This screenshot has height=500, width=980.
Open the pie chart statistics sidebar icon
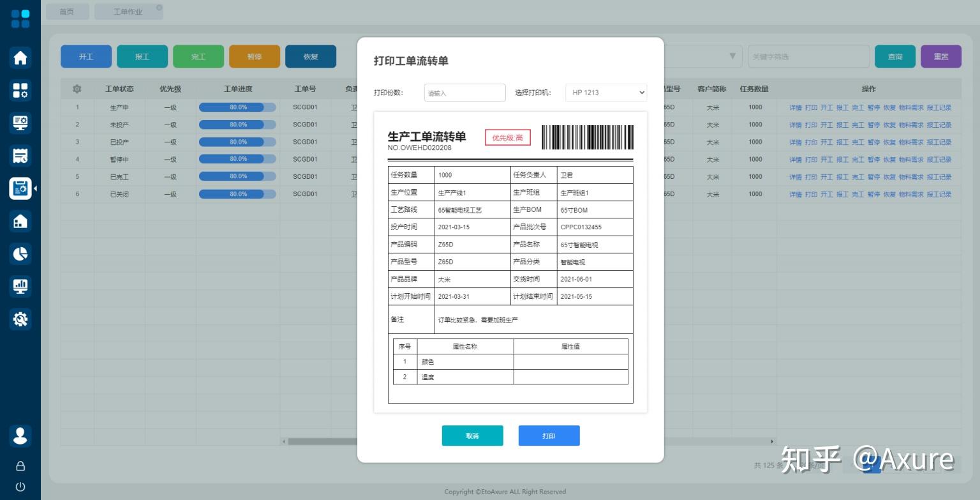20,254
